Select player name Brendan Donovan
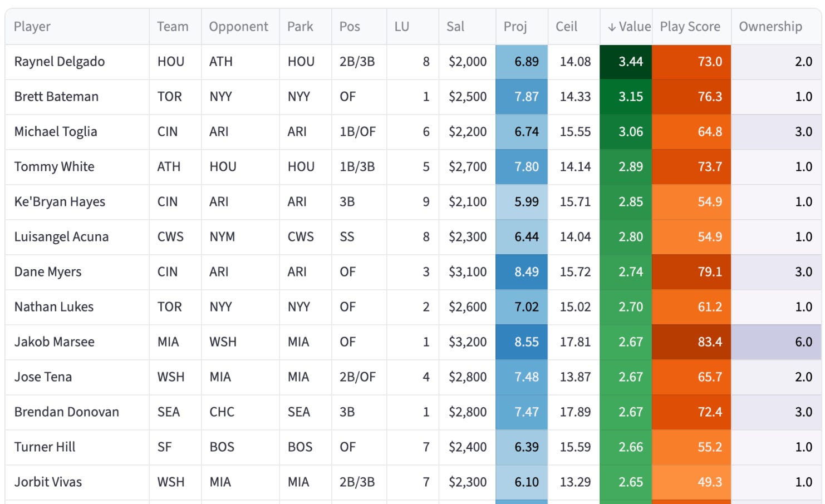 [x=66, y=412]
